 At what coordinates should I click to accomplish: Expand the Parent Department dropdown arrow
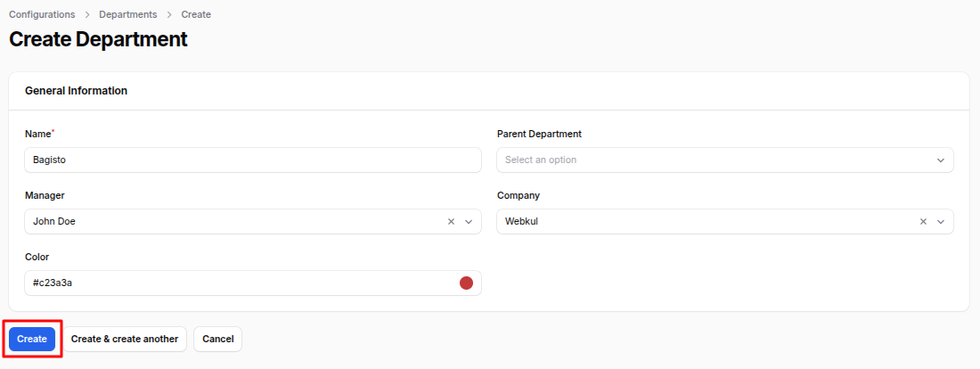[x=941, y=160]
